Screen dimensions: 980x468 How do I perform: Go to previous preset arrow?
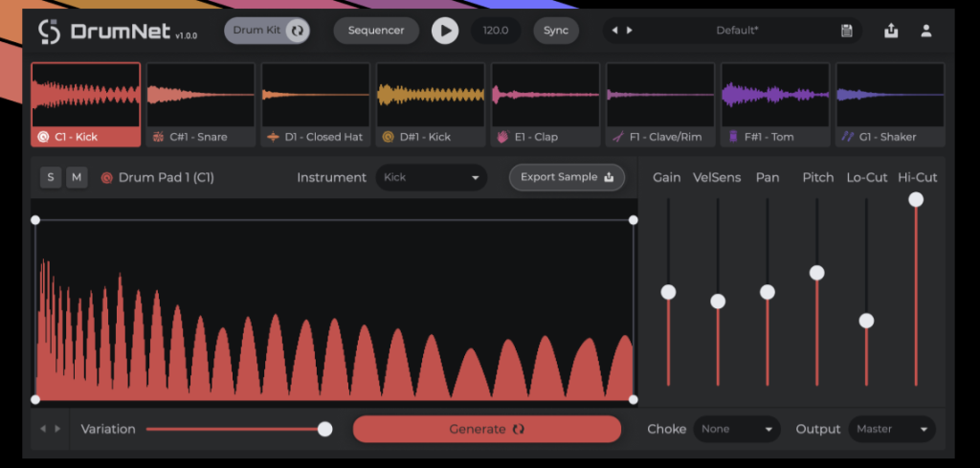pos(614,30)
